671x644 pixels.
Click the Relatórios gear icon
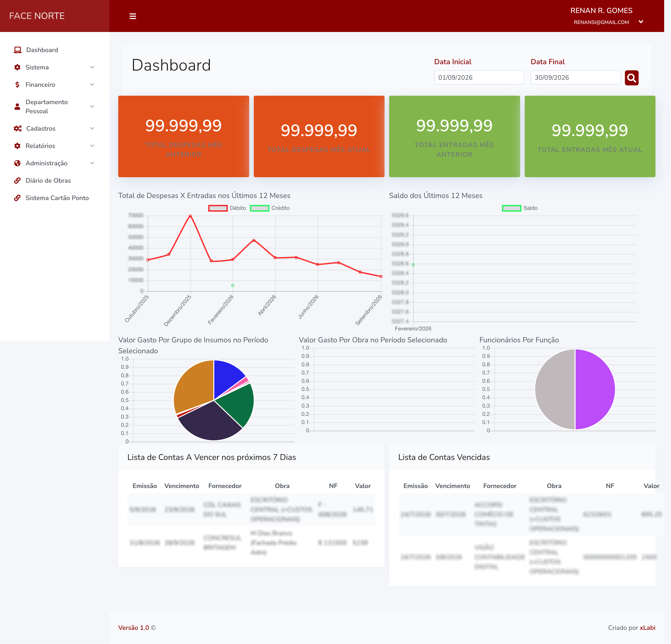pyautogui.click(x=17, y=146)
